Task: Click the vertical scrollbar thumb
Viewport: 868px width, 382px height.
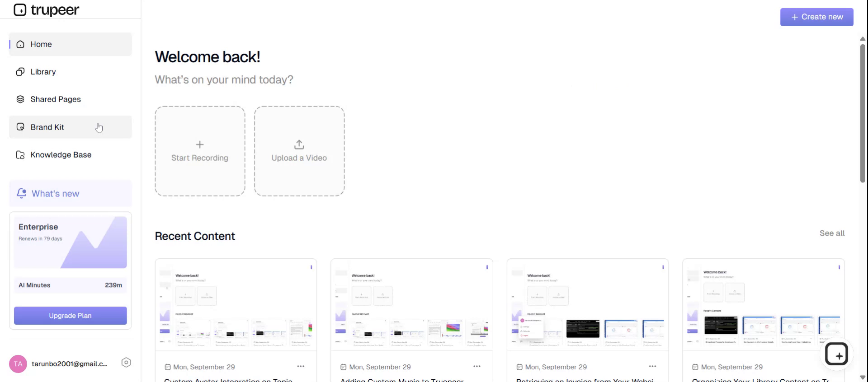Action: (863, 113)
